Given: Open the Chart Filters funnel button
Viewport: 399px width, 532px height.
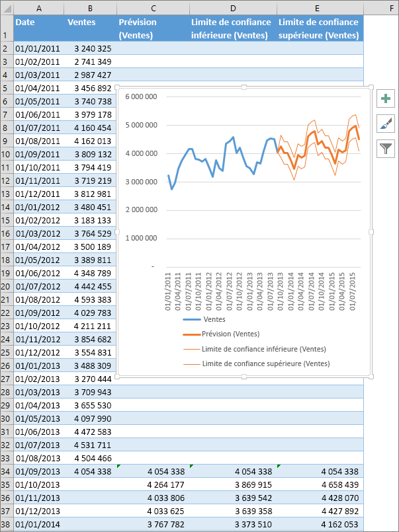Looking at the screenshot, I should [385, 148].
